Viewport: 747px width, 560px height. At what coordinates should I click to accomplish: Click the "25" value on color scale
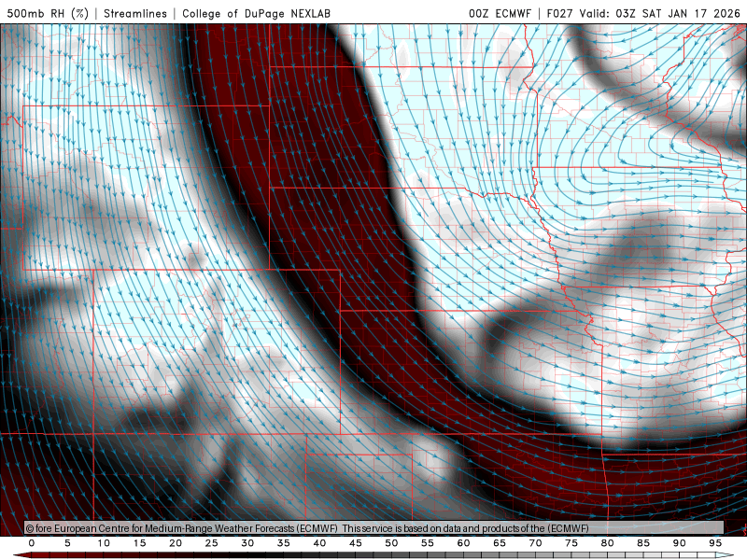click(212, 543)
